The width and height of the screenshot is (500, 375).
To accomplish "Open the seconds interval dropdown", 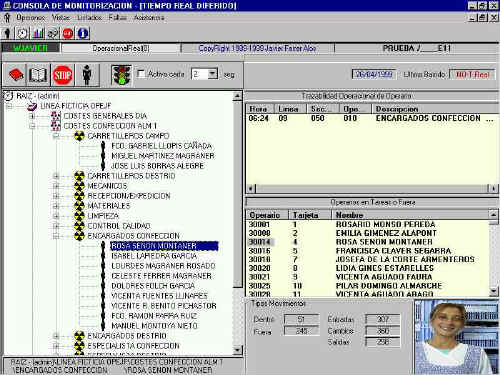I will 212,74.
